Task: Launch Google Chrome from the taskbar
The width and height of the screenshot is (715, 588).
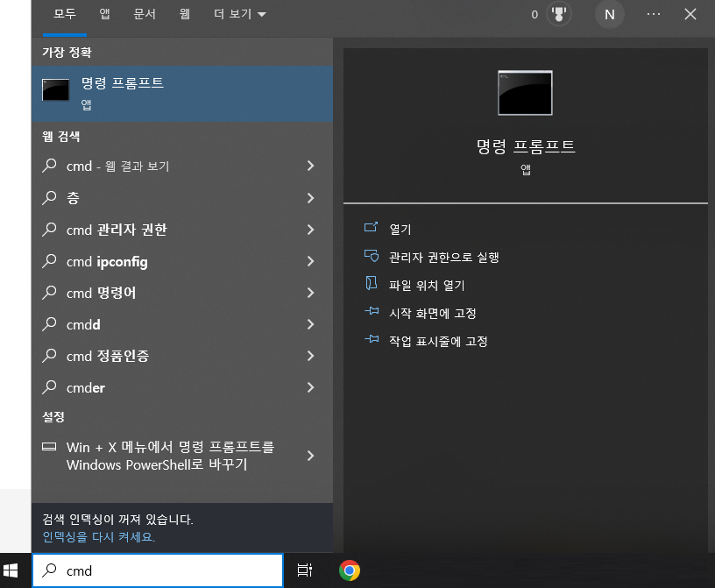Action: 350,570
